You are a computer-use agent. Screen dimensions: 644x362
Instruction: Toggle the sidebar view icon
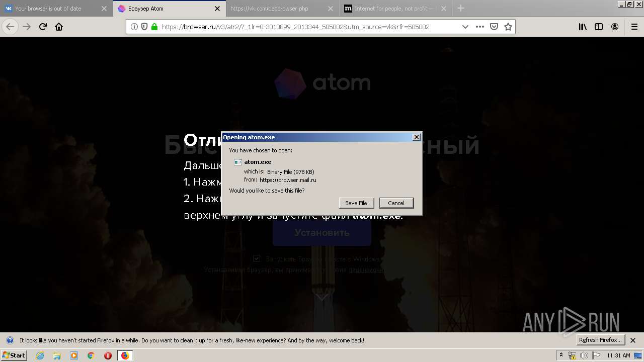599,27
